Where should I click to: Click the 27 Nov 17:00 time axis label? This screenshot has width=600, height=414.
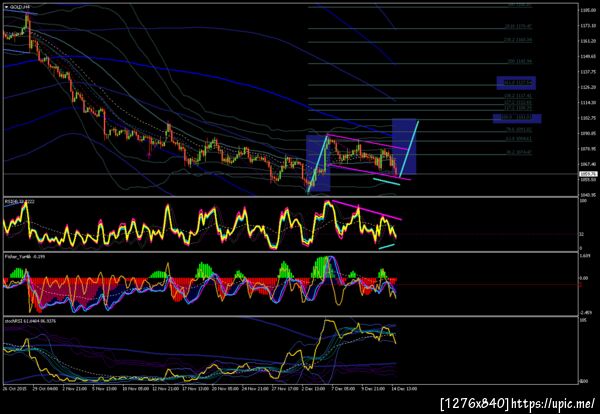coord(286,388)
